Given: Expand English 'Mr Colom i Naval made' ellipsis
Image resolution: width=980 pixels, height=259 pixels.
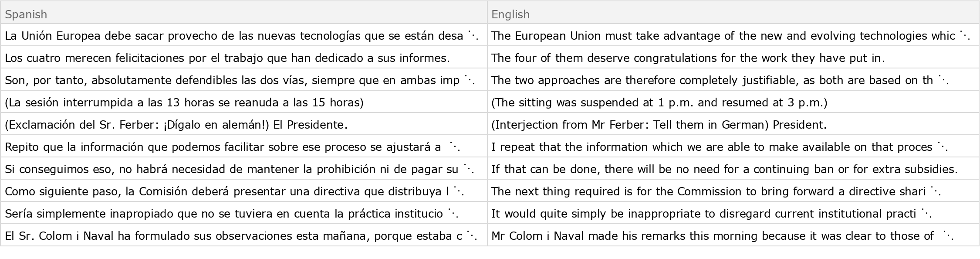Looking at the screenshot, I should click(x=947, y=236).
